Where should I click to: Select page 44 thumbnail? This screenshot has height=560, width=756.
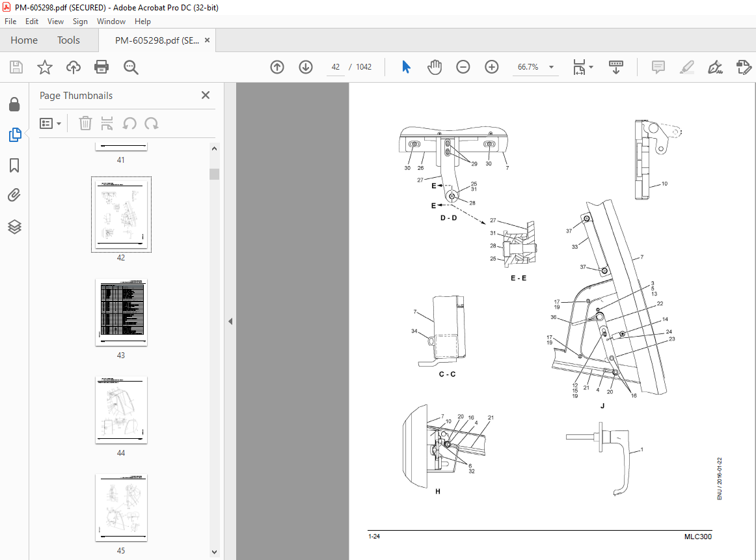(121, 410)
